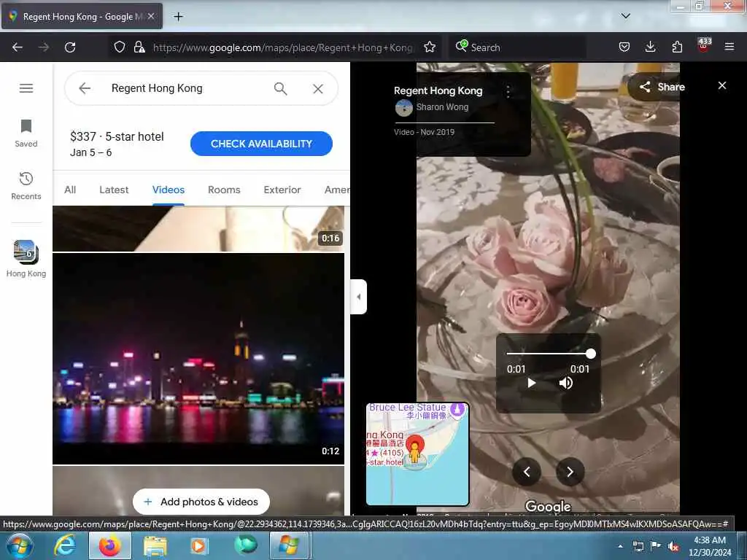Open the Extensions puzzle icon

click(x=677, y=47)
